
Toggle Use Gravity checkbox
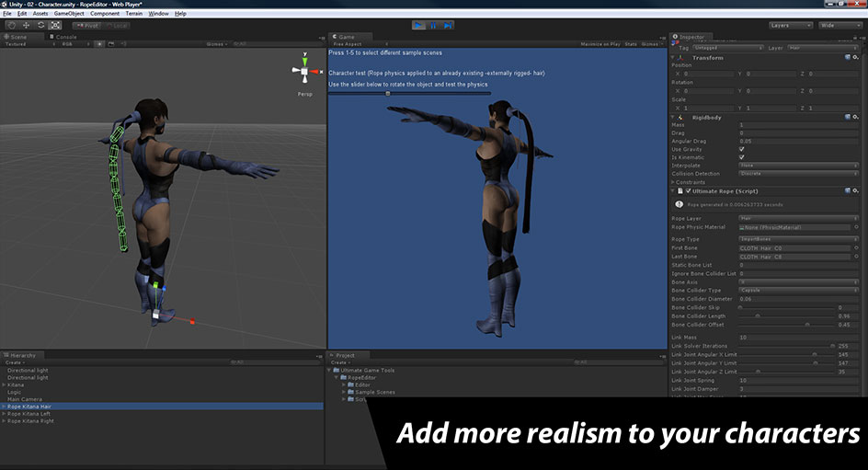click(x=742, y=149)
